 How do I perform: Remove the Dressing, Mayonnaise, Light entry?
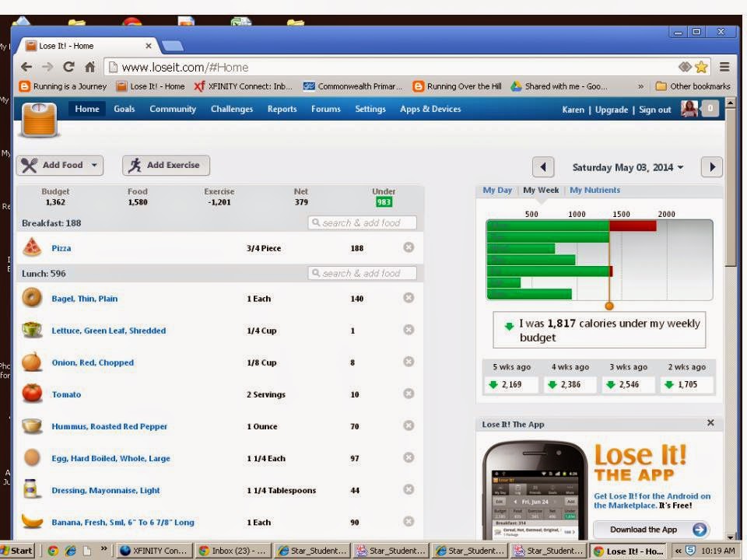409,489
